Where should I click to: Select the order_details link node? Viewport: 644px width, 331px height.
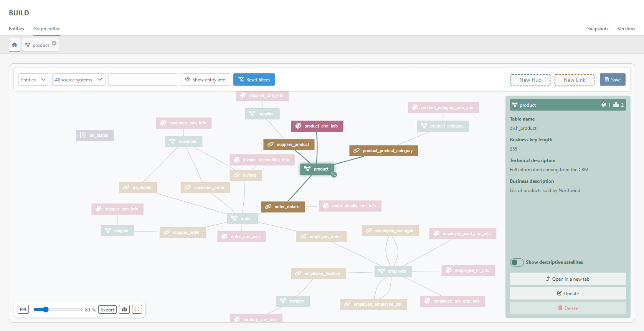283,207
